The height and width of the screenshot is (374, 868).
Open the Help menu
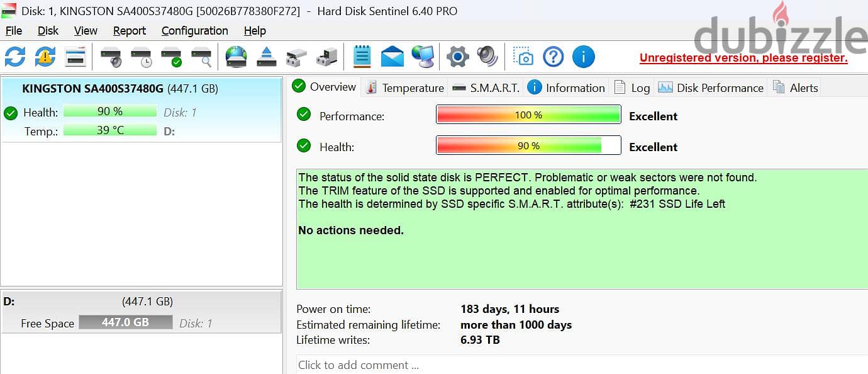[x=255, y=30]
